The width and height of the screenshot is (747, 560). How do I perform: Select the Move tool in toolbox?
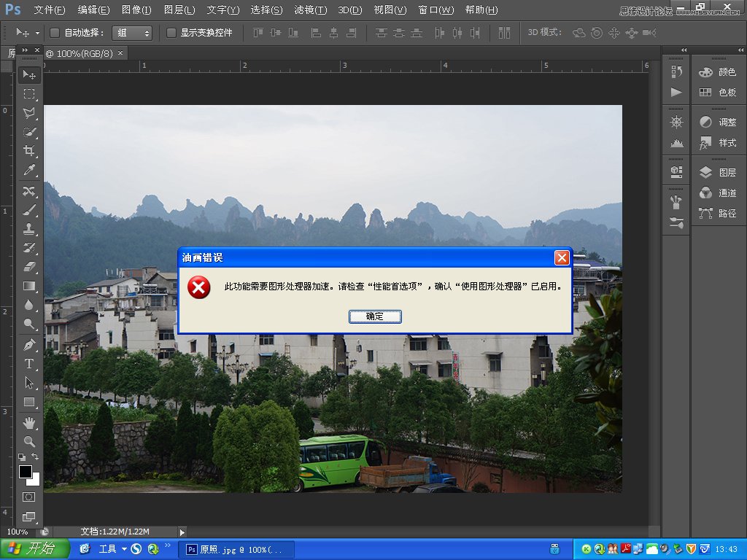pyautogui.click(x=29, y=75)
